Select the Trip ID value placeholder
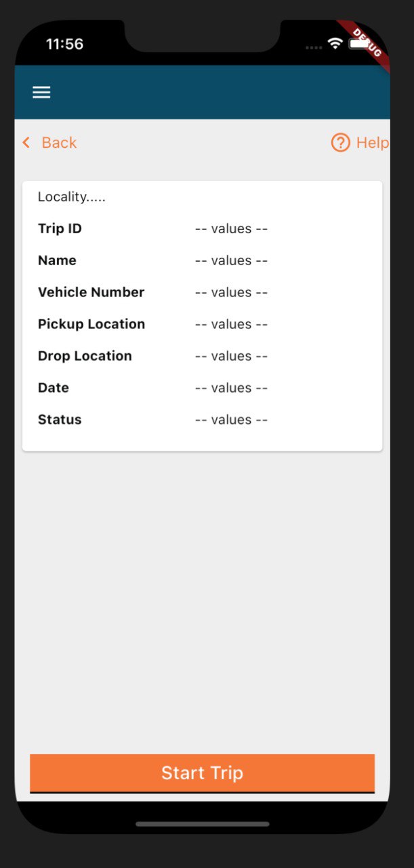This screenshot has height=868, width=414. click(231, 229)
